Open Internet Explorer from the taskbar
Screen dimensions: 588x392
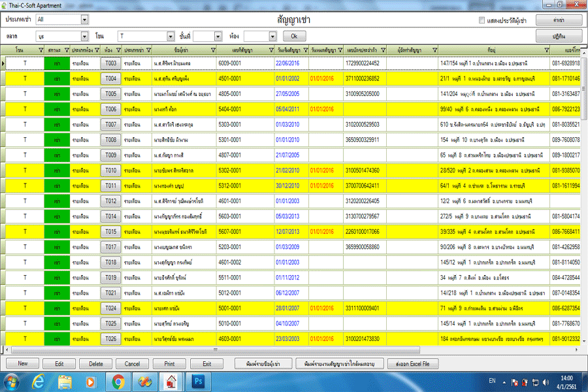39,381
